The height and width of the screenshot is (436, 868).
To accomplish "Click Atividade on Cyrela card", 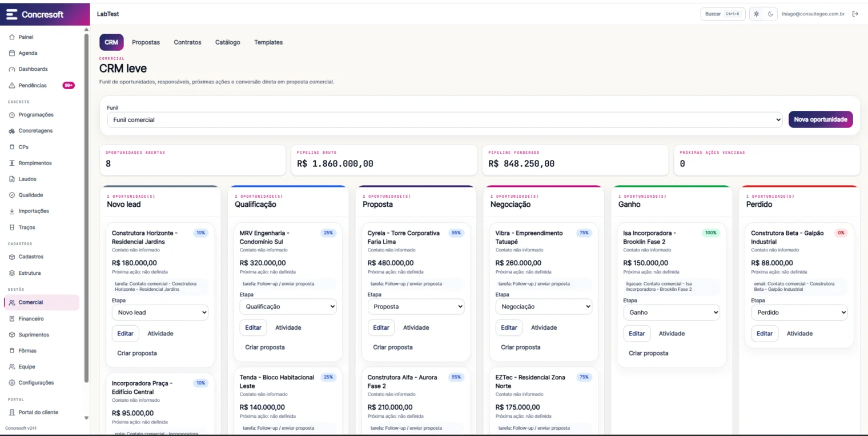I will point(416,327).
